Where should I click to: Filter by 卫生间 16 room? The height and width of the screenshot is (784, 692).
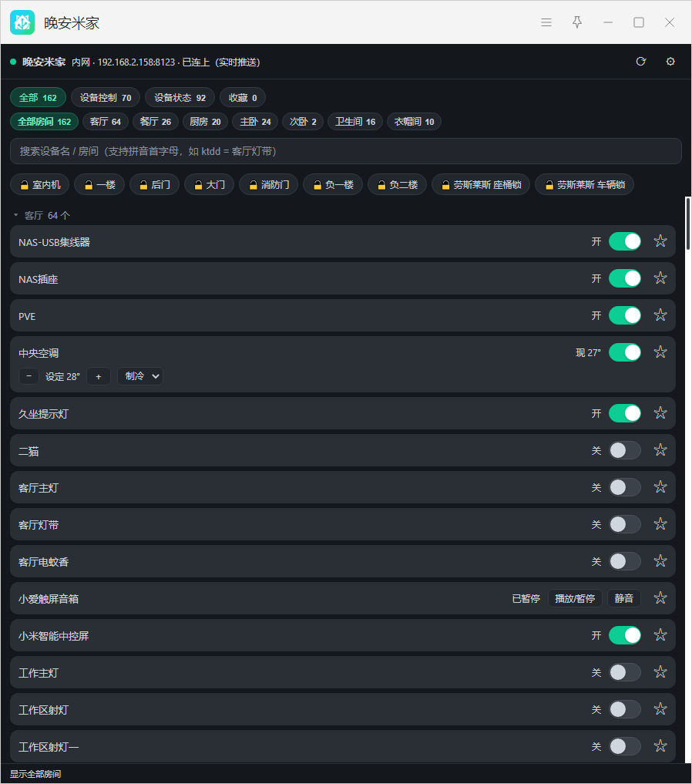pyautogui.click(x=355, y=122)
